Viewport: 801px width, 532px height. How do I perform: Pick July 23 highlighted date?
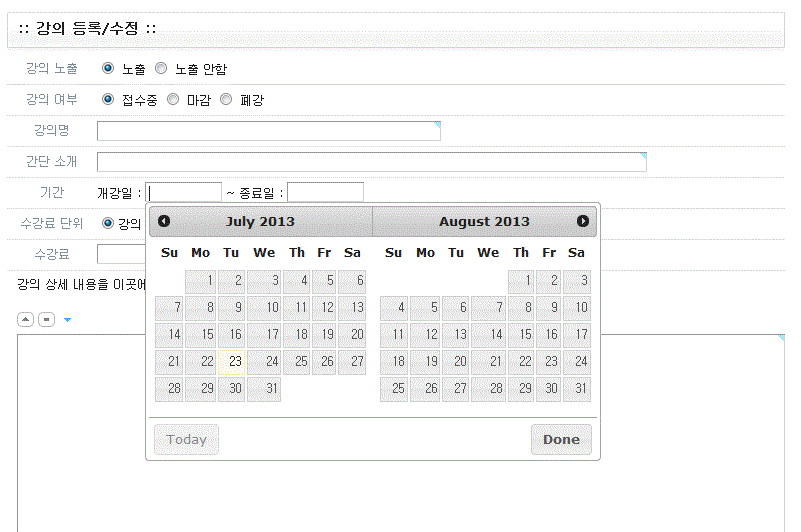pos(232,362)
